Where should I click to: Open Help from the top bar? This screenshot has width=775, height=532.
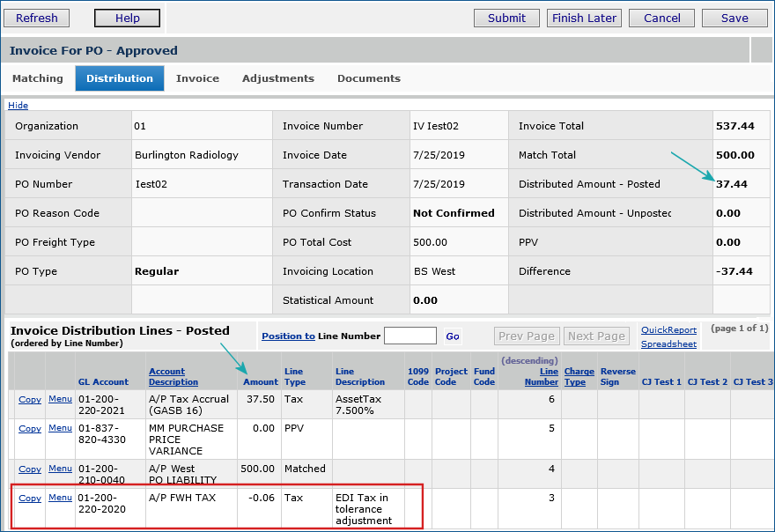[x=127, y=18]
